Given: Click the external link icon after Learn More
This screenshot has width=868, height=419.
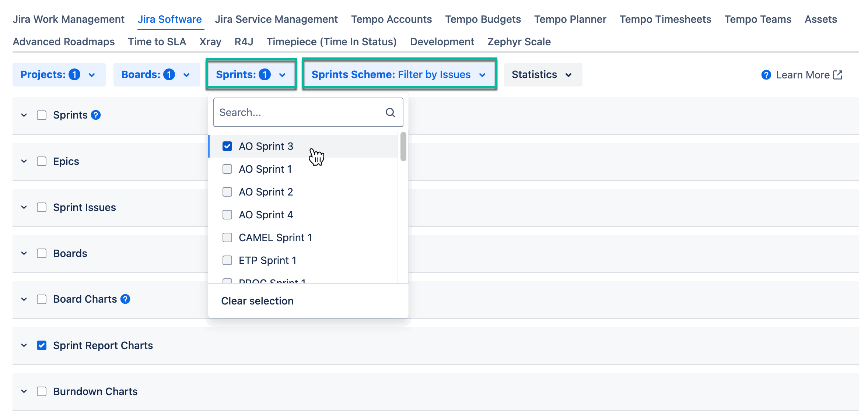Looking at the screenshot, I should click(x=839, y=74).
